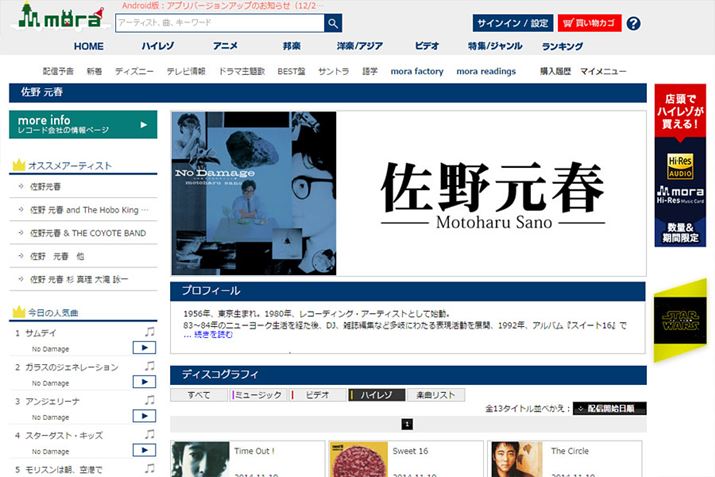Viewport: 715px width, 477px height.
Task: Click the more info record company button
Action: [x=83, y=124]
